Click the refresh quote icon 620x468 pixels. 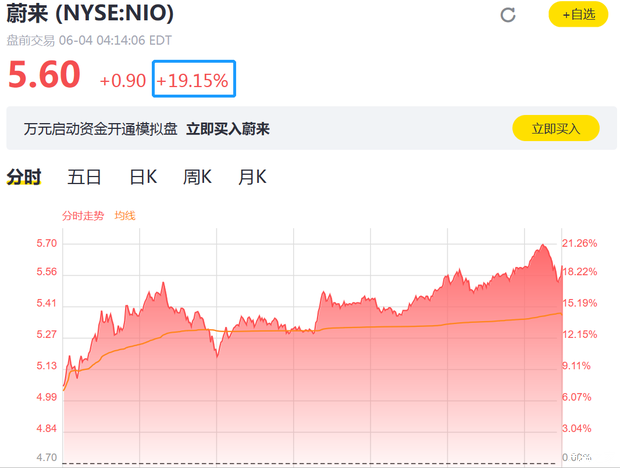pos(508,15)
